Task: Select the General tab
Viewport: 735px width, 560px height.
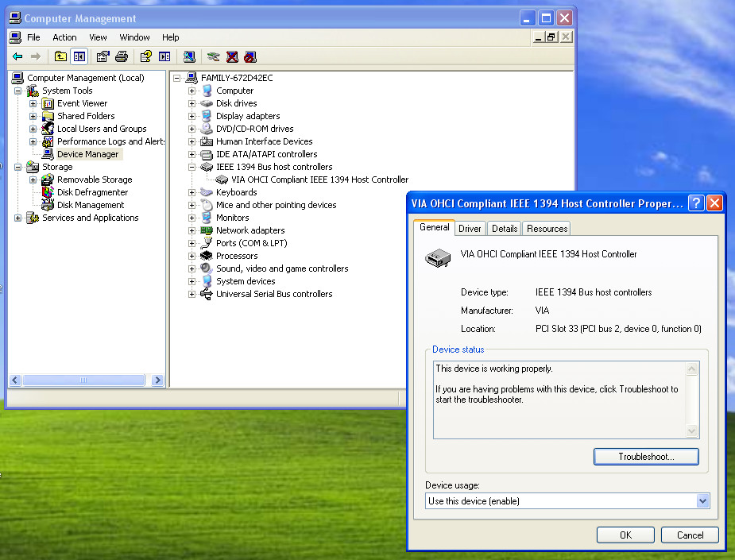Action: click(435, 227)
